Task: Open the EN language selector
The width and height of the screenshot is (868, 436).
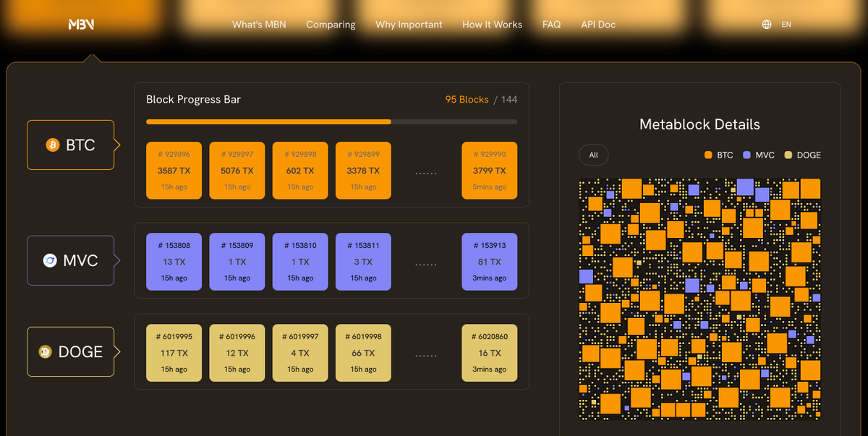Action: coord(786,24)
